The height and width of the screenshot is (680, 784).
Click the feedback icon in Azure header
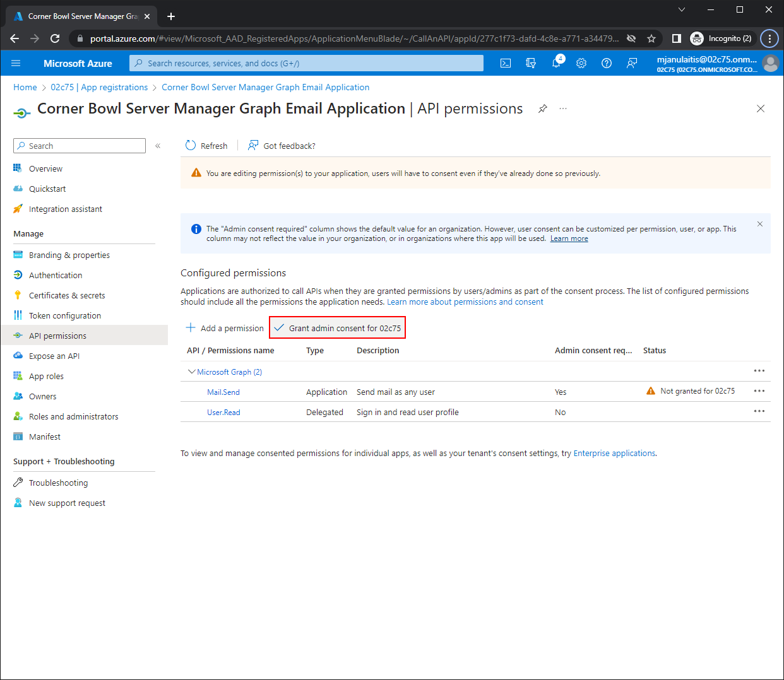point(632,63)
